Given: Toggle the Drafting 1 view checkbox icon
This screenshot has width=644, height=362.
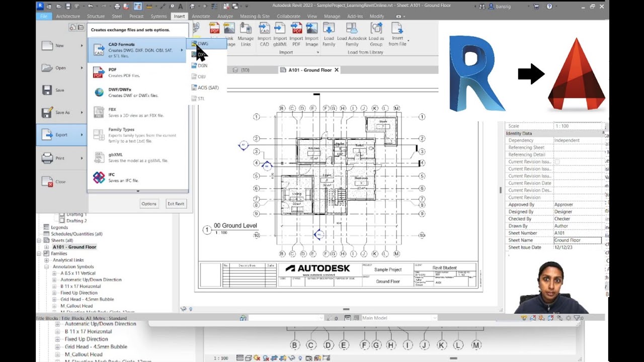Looking at the screenshot, I should pos(62,215).
